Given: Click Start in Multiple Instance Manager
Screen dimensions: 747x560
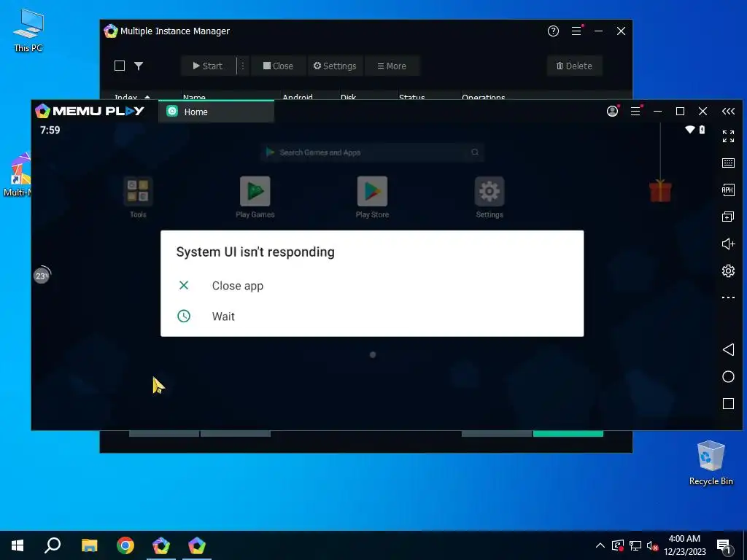Looking at the screenshot, I should [208, 66].
